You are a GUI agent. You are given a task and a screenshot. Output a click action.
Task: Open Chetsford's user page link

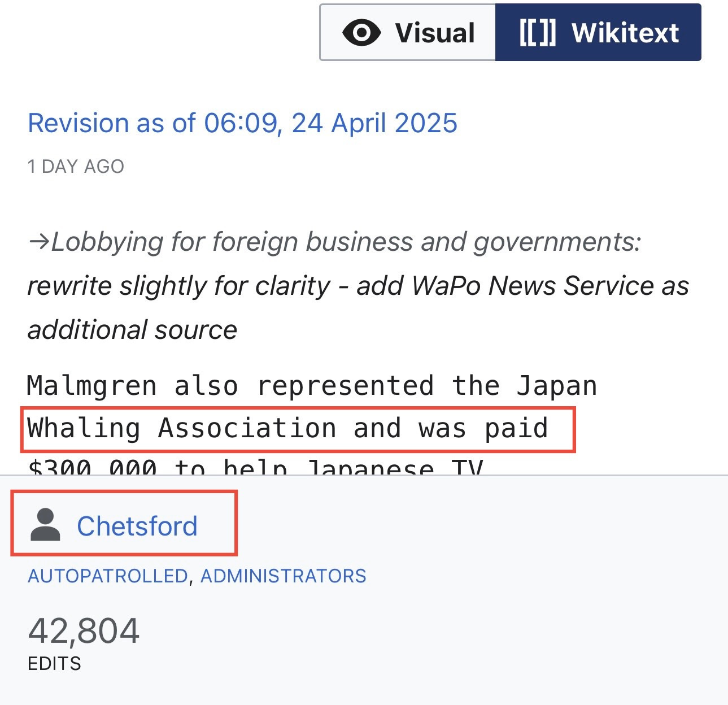pyautogui.click(x=137, y=526)
